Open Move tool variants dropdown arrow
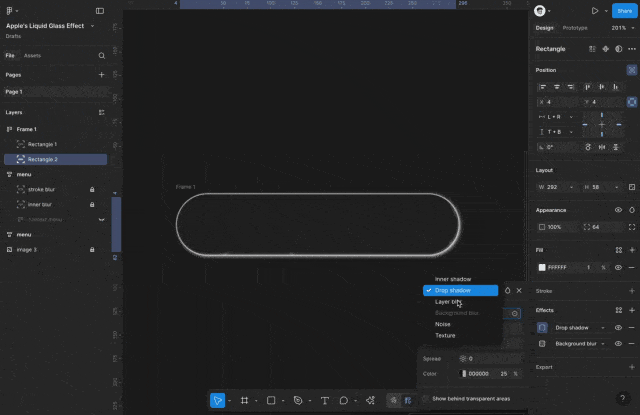 (x=230, y=401)
